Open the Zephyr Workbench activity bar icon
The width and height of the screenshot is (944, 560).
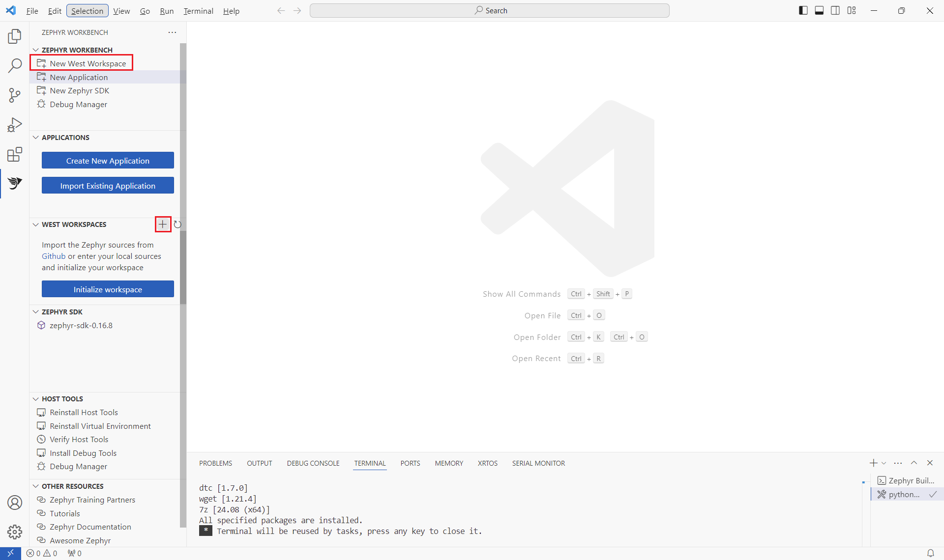(x=15, y=183)
